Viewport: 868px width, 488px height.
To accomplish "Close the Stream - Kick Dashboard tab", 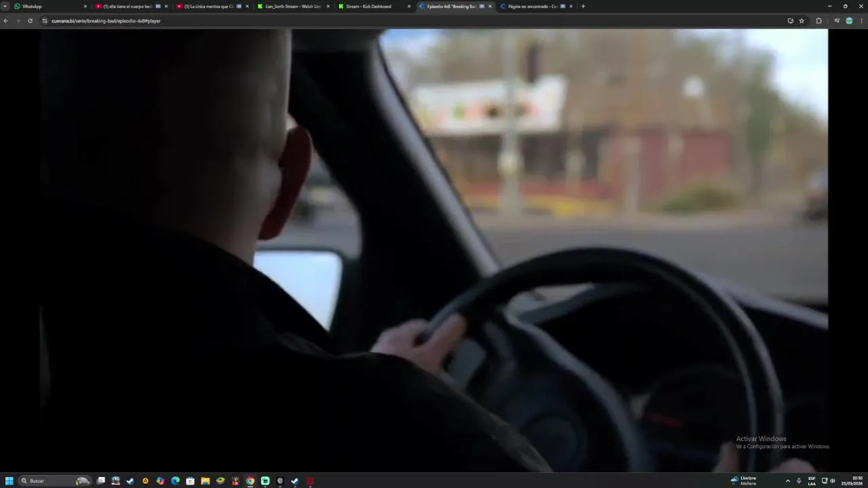I will [x=409, y=6].
